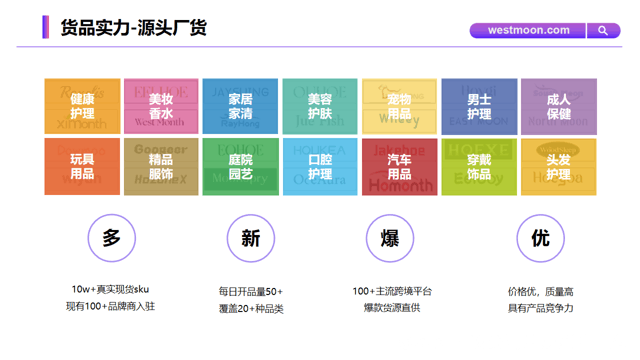Open the 男士护理 category tile
Screen dimensions: 640x360
[x=479, y=106]
